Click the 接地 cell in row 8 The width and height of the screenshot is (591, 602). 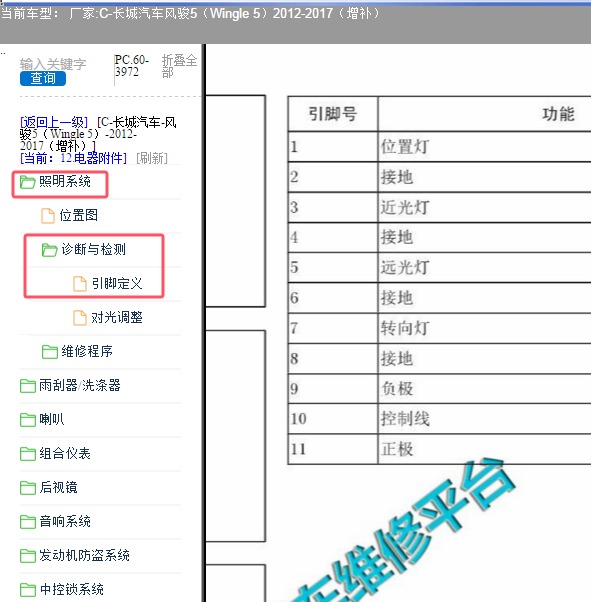click(x=485, y=359)
